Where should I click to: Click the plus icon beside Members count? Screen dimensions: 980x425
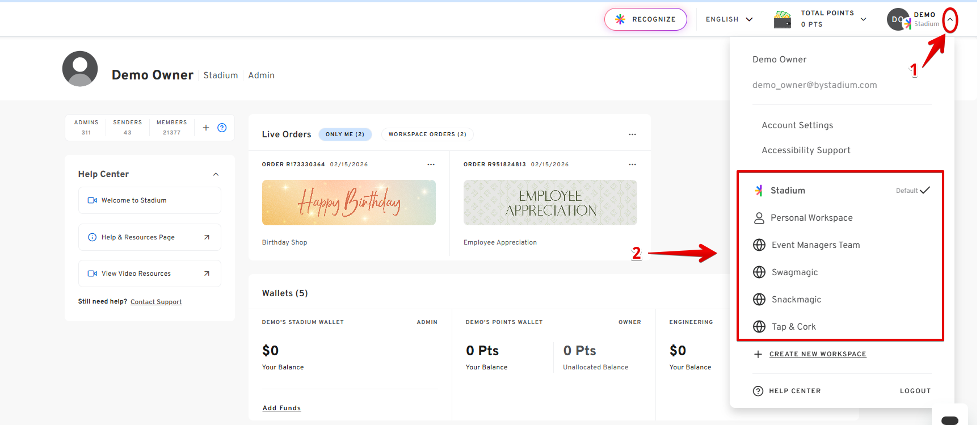(206, 128)
